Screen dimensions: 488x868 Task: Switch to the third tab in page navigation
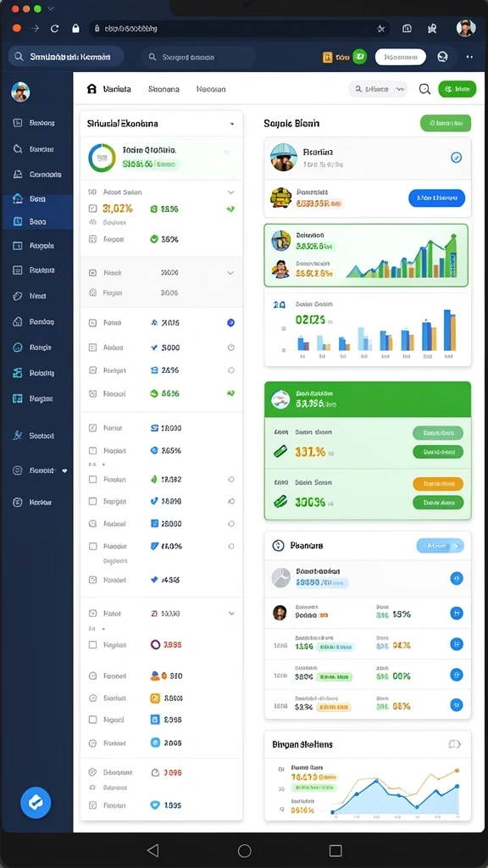(x=211, y=88)
